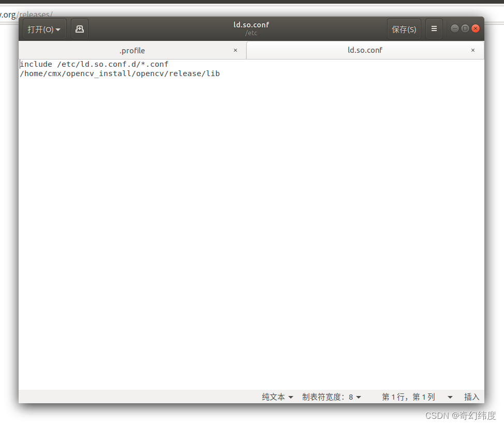
Task: Close the .profile tab
Action: [235, 50]
